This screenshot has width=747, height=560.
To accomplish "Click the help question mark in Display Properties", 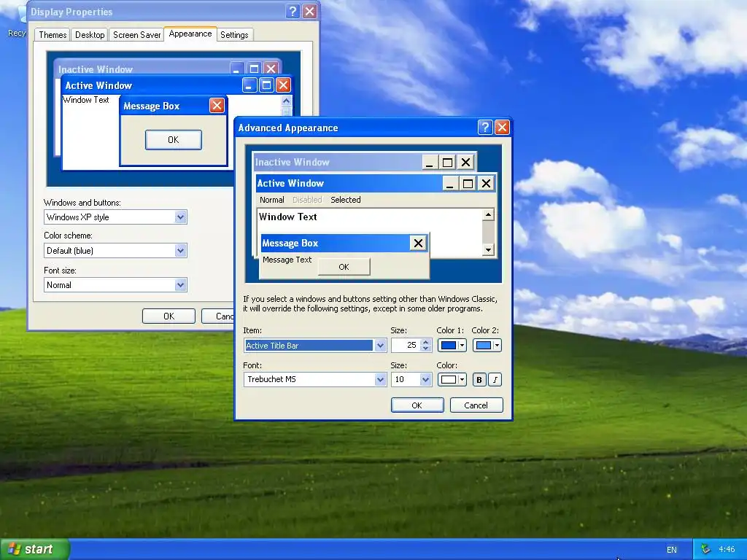I will coord(293,12).
